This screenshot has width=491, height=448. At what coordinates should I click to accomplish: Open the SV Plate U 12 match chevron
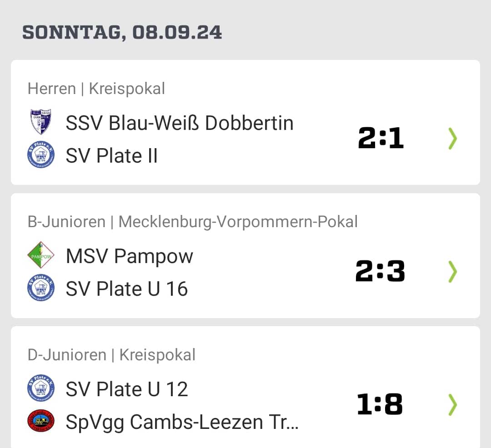[x=453, y=404]
